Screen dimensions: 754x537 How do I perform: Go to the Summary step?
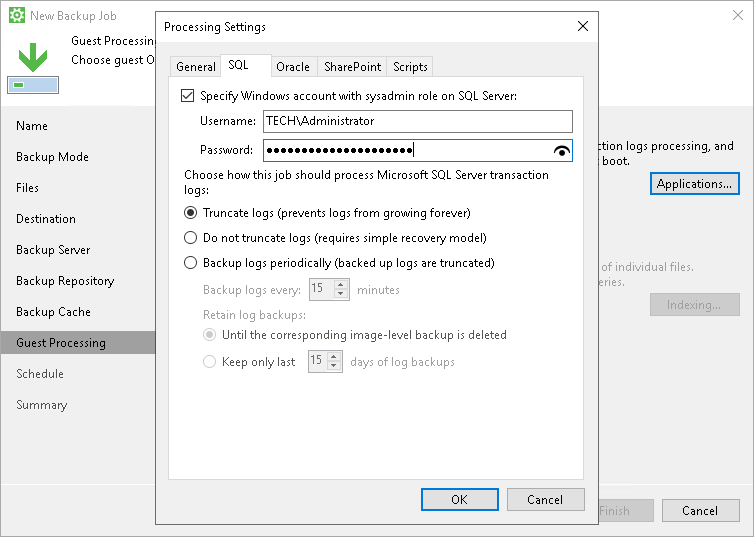[41, 405]
